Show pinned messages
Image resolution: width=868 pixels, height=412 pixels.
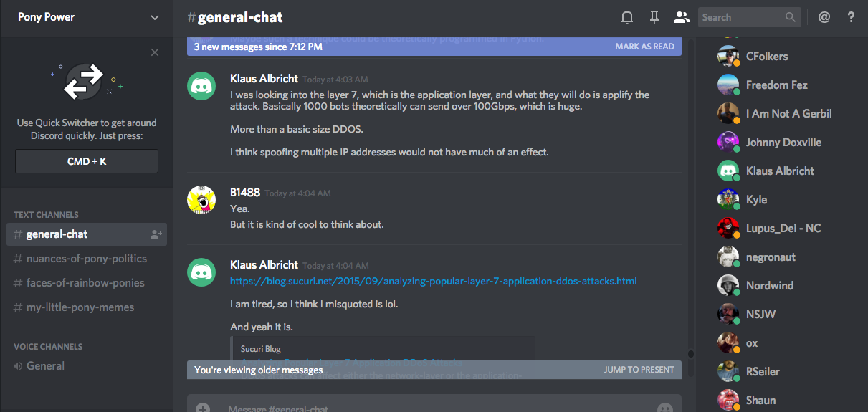(654, 17)
